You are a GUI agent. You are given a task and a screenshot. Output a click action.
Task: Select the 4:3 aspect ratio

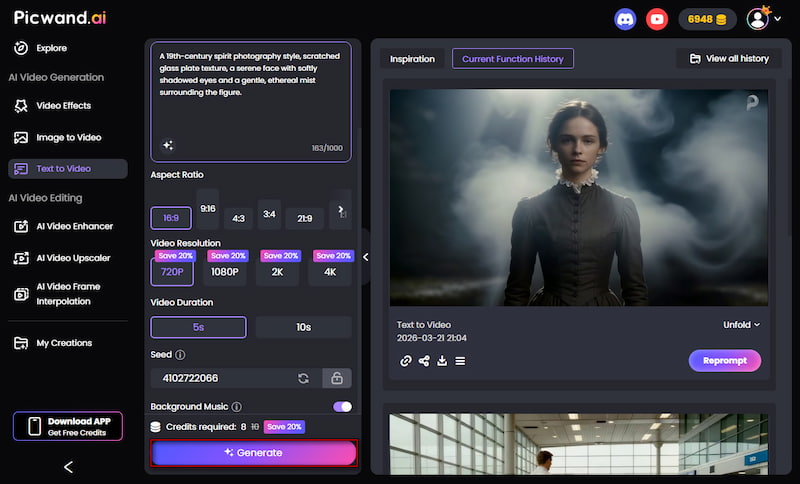click(x=238, y=218)
